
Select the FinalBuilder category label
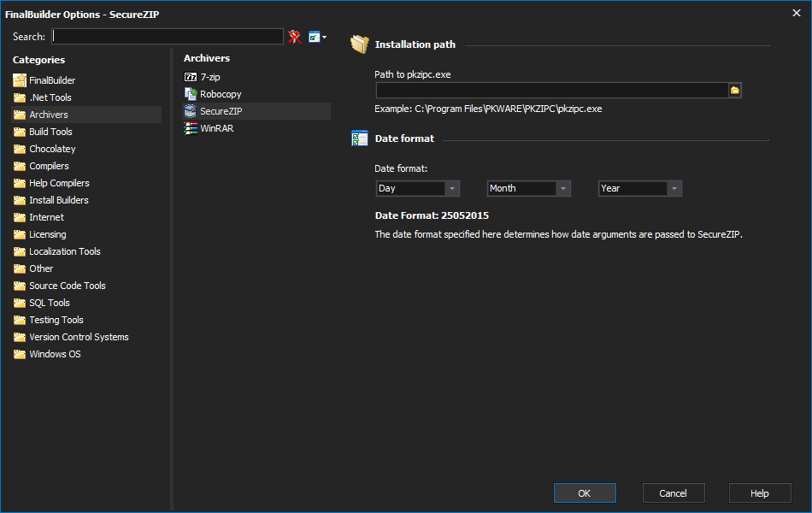pos(52,80)
